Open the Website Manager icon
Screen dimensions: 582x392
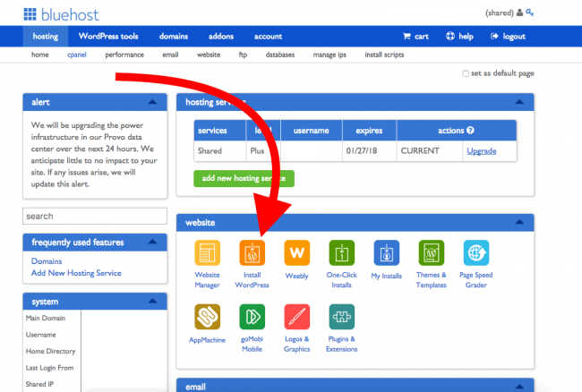[207, 253]
